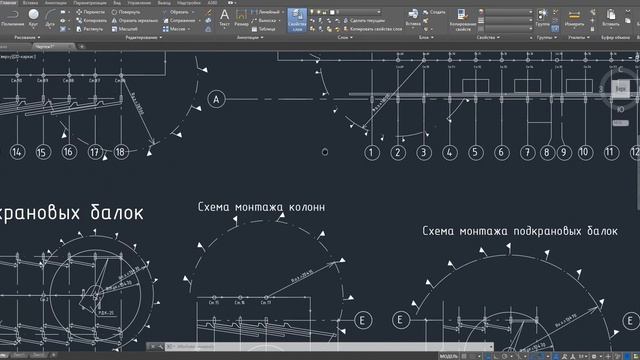Expand the Блок panel
Screen dimensions: 640x360
426,38
